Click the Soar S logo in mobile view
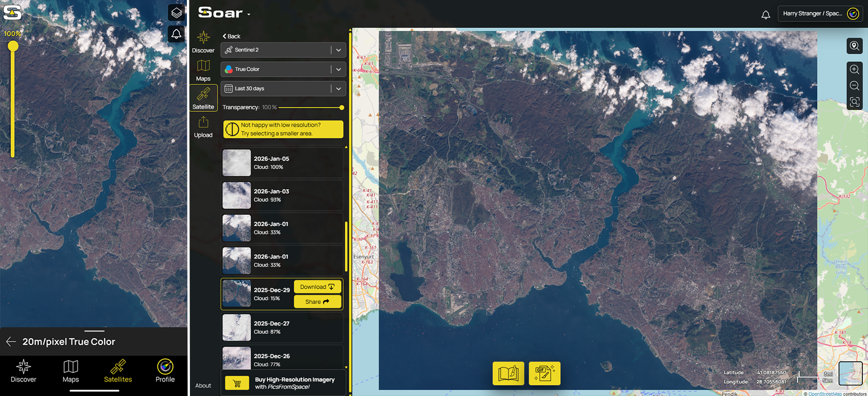Screen dimensions: 868x396 (x=12, y=13)
